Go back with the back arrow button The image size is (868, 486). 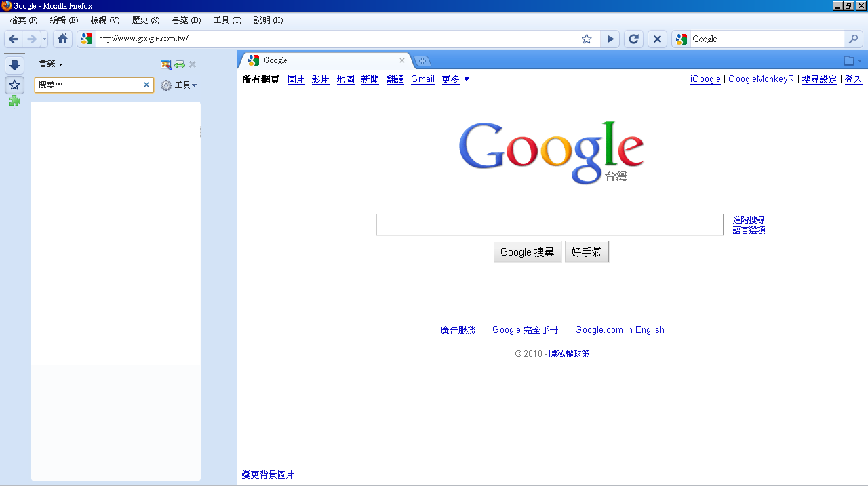click(x=14, y=39)
